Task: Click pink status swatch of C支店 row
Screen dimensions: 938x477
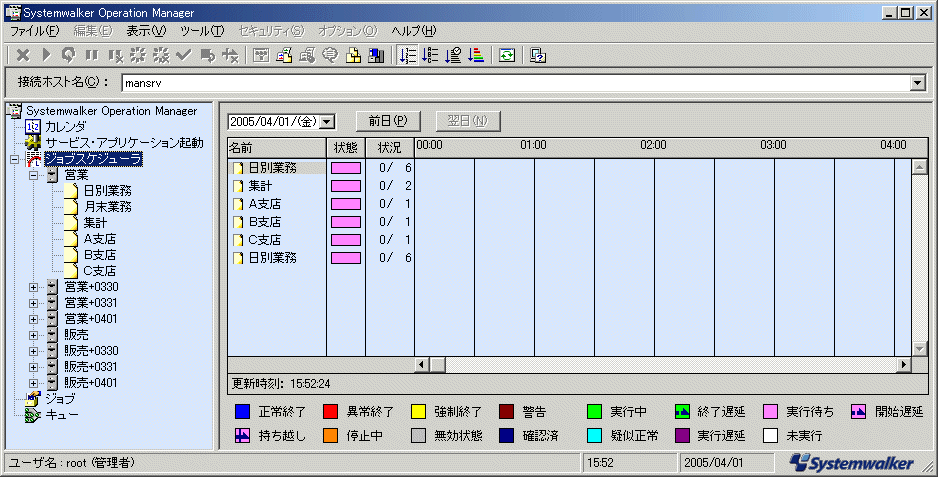Action: tap(346, 240)
